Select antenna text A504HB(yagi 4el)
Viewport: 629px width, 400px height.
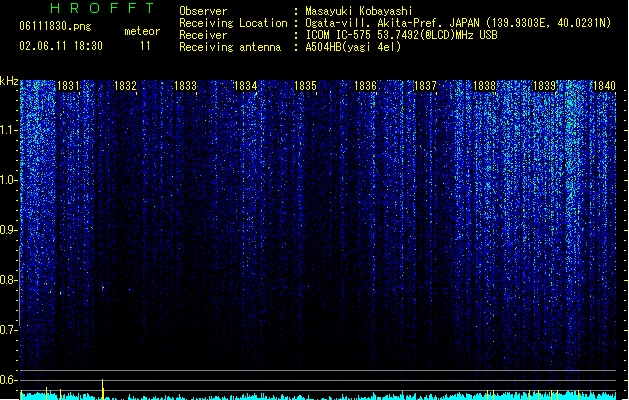pos(353,47)
